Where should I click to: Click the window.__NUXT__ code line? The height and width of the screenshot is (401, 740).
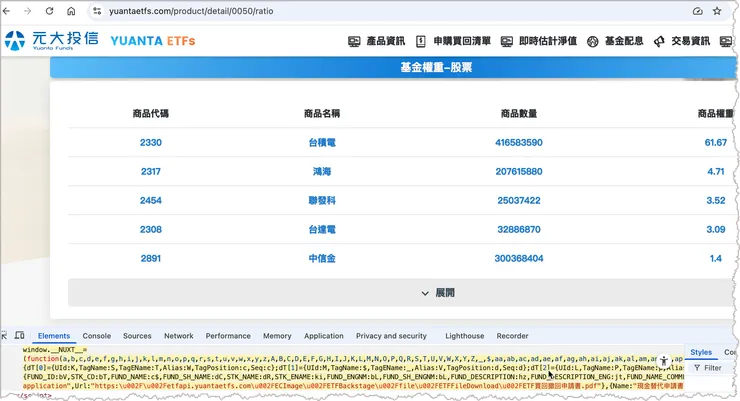[54, 350]
